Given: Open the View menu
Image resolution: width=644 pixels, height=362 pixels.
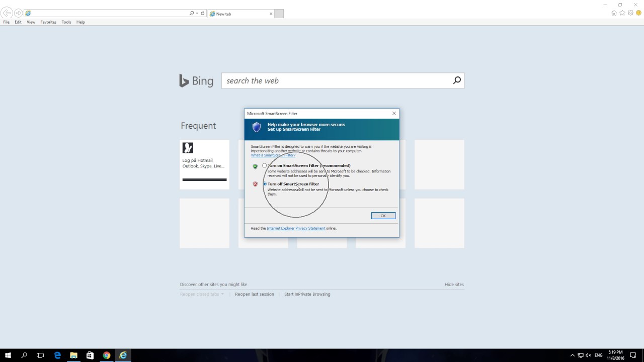Looking at the screenshot, I should tap(31, 22).
